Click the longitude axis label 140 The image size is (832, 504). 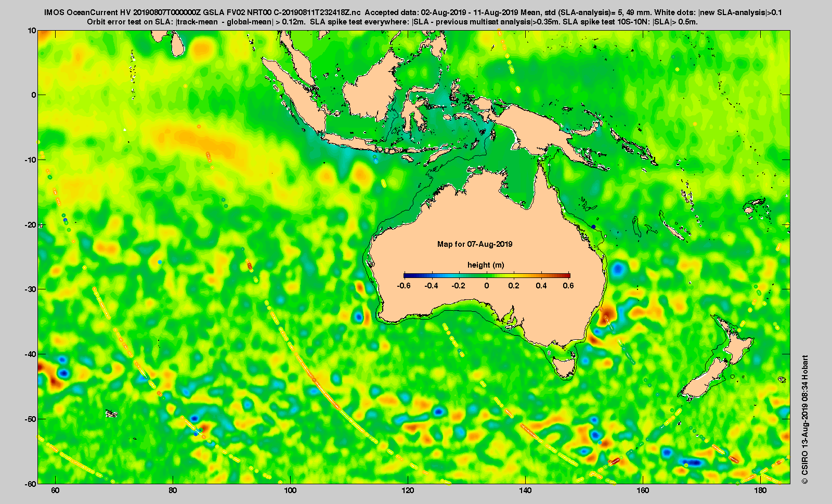pos(526,491)
